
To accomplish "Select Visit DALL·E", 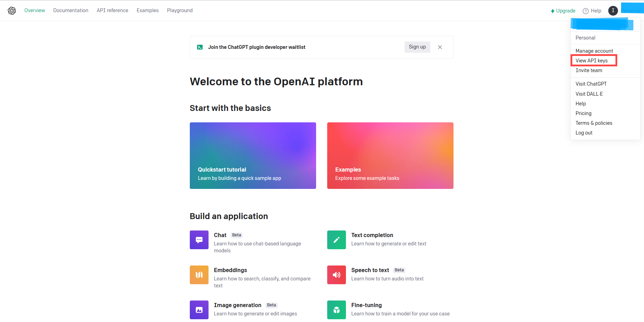I will pyautogui.click(x=589, y=94).
